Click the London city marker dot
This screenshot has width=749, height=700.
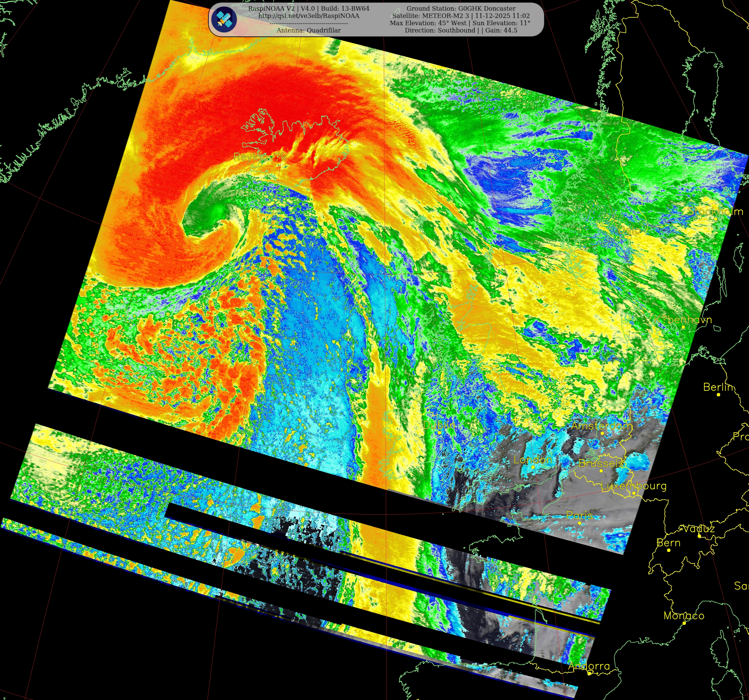pyautogui.click(x=533, y=467)
